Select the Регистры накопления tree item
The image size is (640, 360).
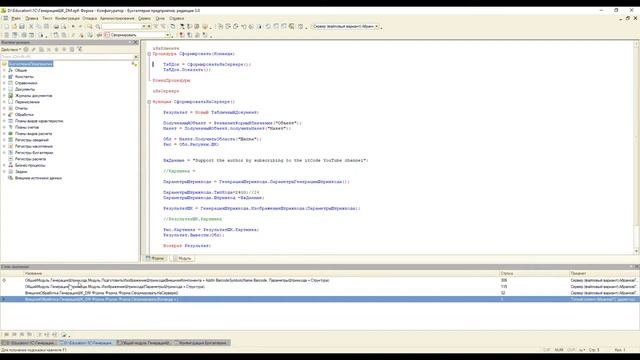[33, 147]
